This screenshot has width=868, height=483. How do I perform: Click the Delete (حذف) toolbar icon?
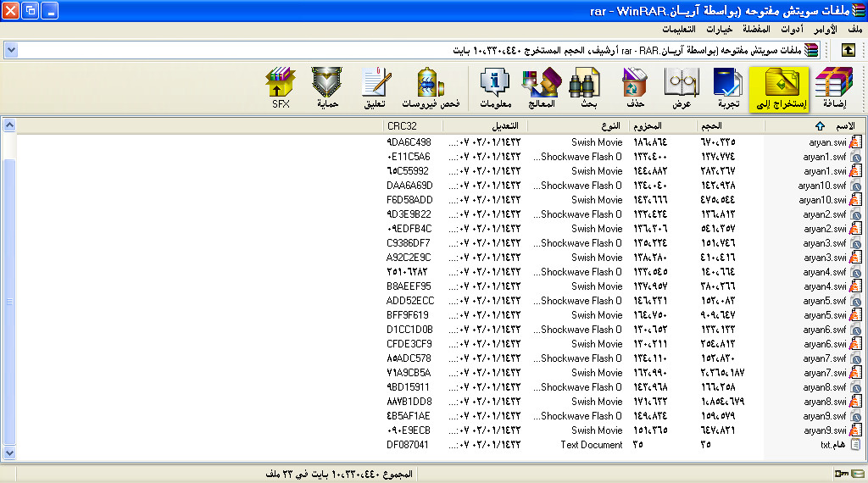pyautogui.click(x=635, y=90)
